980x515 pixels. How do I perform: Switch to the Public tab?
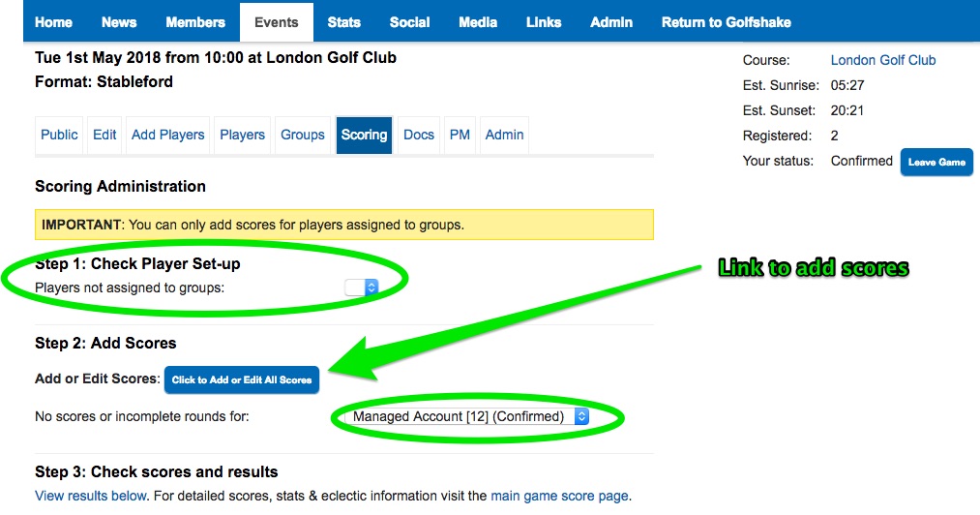pos(59,135)
